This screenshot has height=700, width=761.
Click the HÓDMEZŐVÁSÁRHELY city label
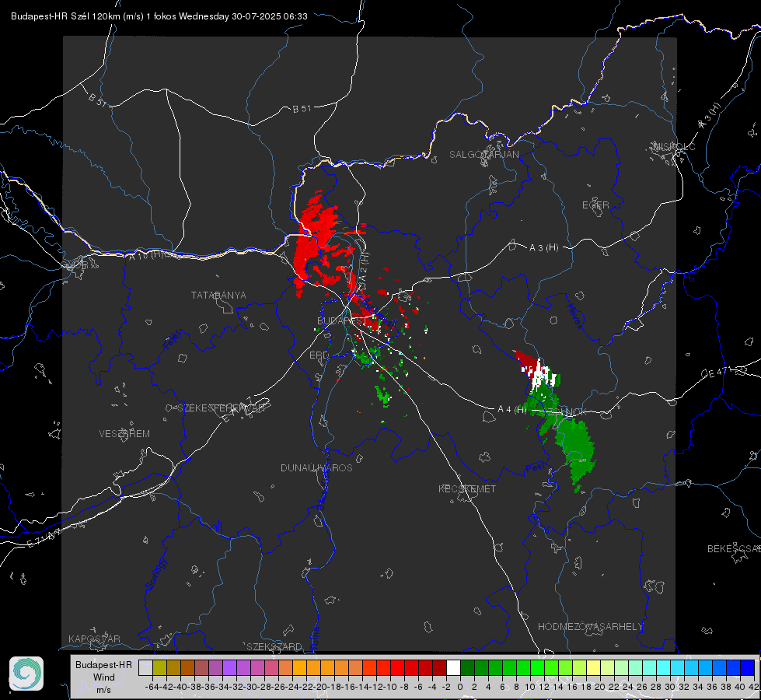[590, 627]
